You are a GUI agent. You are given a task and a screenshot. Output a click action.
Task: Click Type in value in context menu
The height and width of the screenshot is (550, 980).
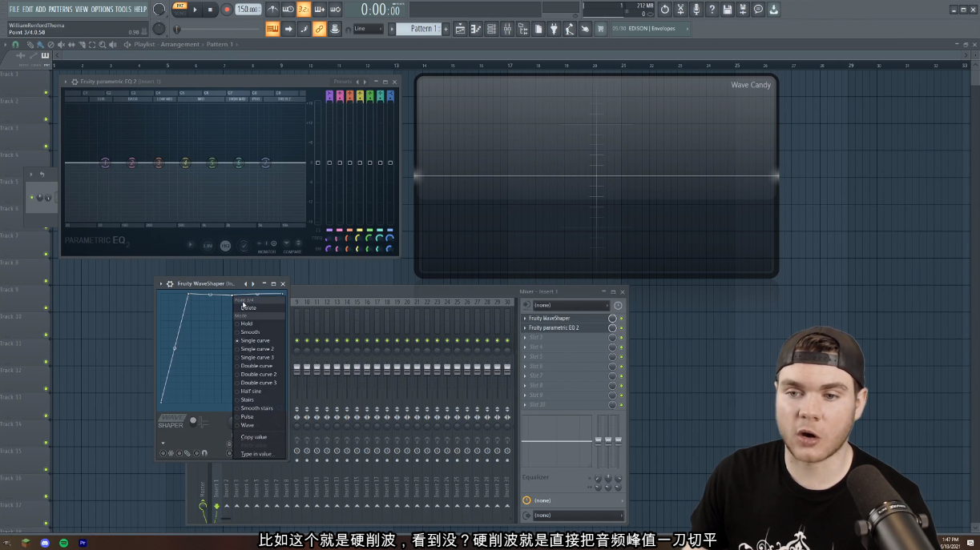(256, 454)
